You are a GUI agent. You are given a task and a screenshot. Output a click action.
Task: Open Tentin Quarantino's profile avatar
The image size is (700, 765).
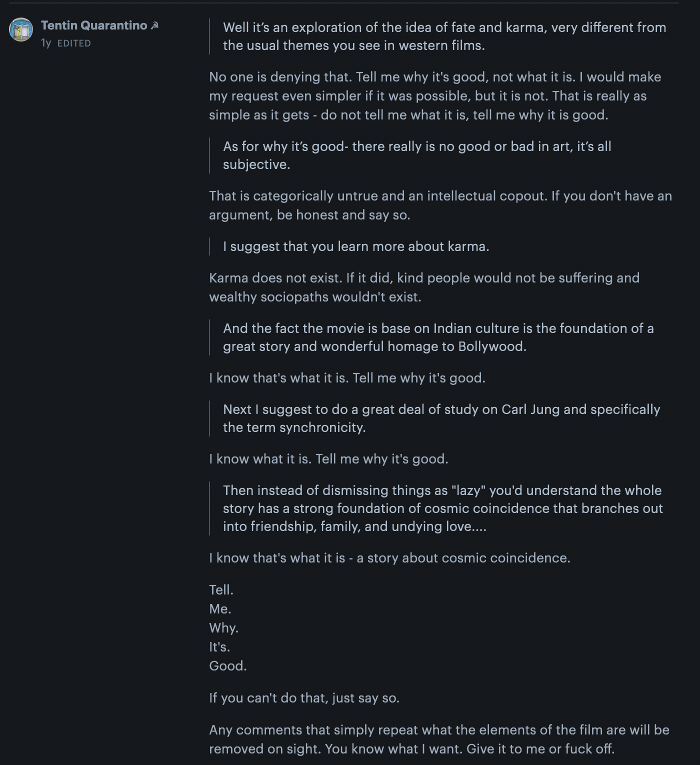pos(21,29)
